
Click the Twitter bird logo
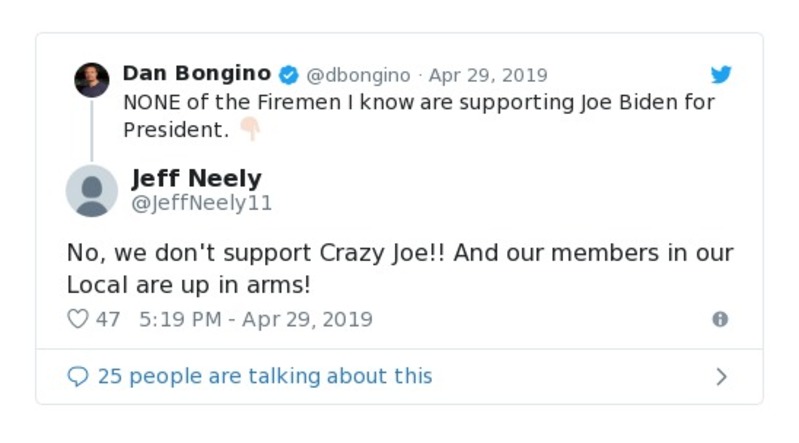721,75
